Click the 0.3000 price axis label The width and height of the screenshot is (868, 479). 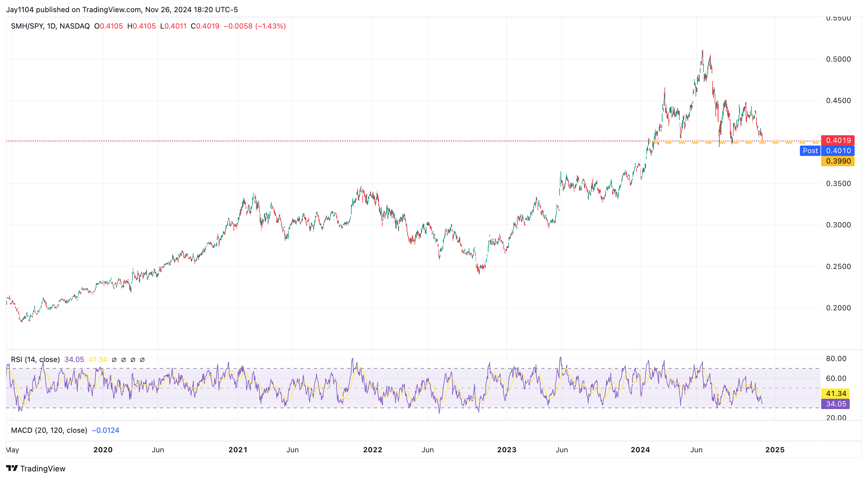pyautogui.click(x=838, y=225)
